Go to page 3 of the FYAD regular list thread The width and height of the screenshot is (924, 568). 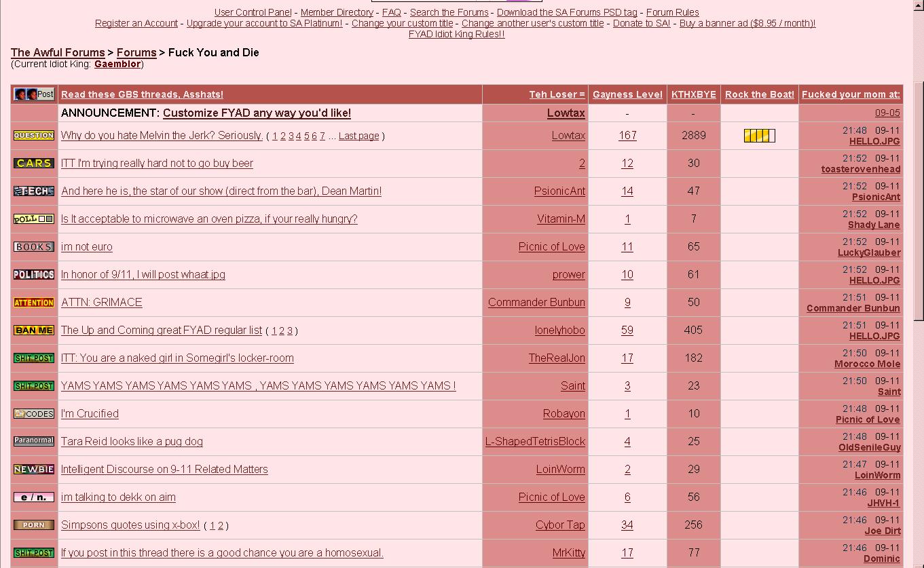tap(290, 331)
